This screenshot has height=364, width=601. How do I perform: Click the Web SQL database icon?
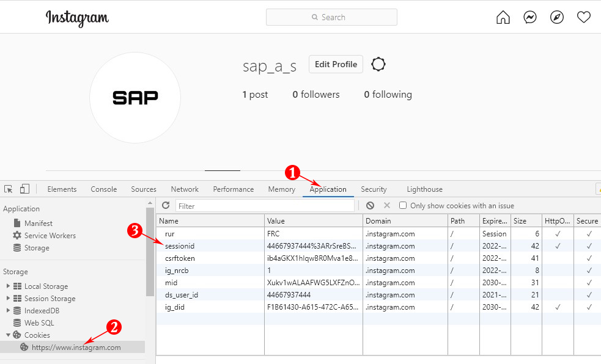[17, 322]
